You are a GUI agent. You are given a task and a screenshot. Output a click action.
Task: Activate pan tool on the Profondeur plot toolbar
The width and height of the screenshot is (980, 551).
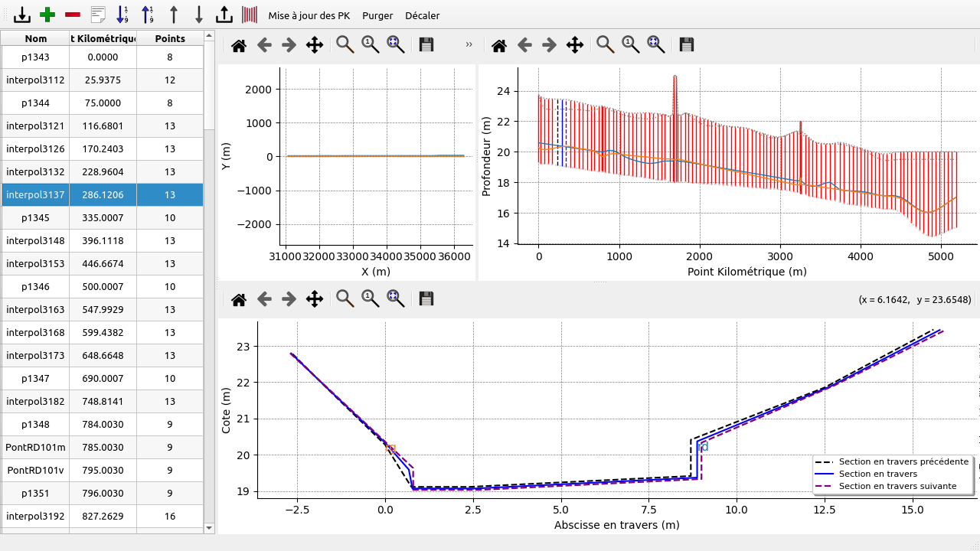[x=575, y=45]
